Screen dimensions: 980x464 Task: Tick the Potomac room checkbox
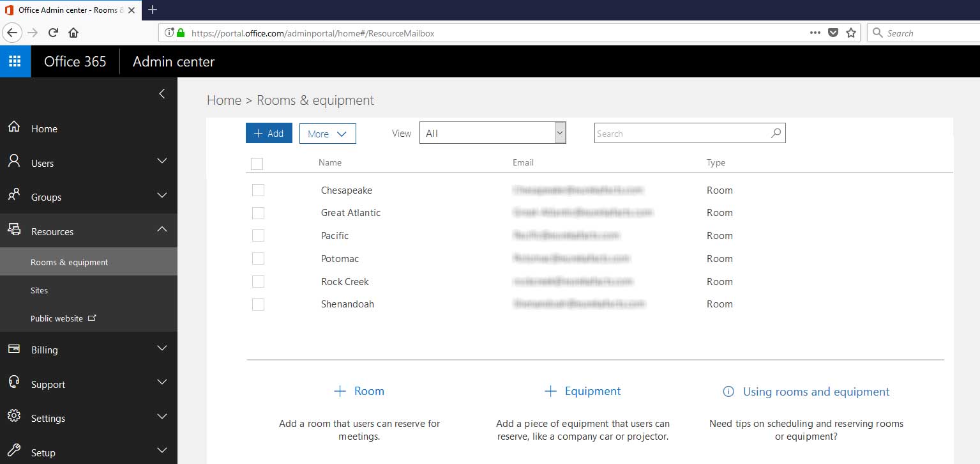pos(258,259)
